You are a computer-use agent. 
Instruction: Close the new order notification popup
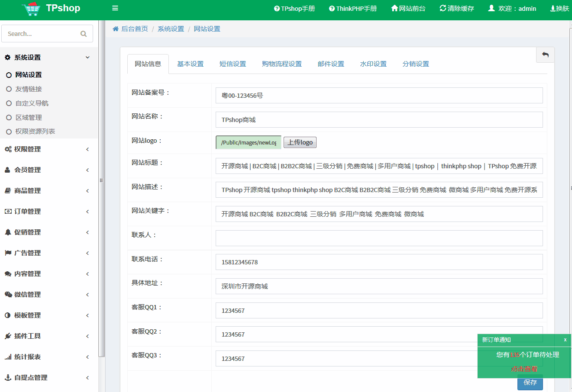click(x=565, y=340)
